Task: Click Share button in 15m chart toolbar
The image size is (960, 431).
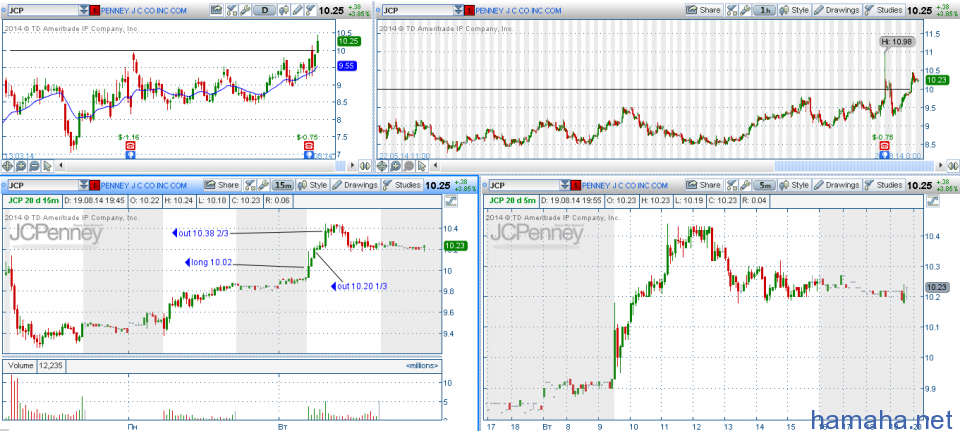Action: [222, 185]
